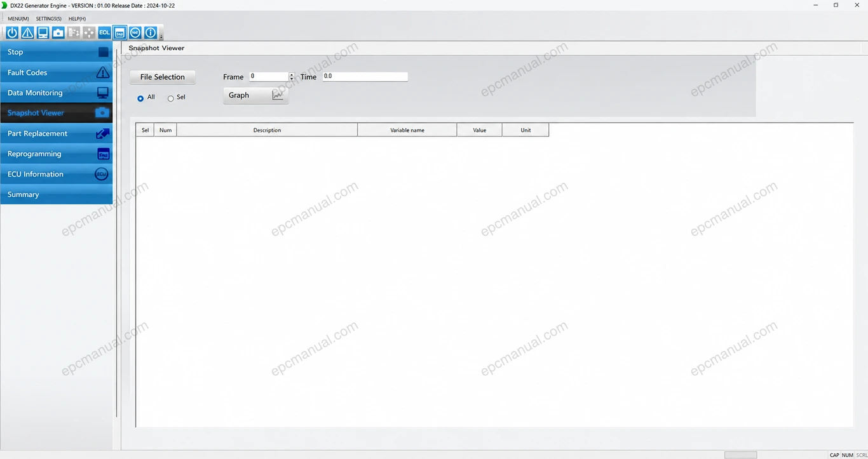The image size is (868, 459).
Task: Open fault codes via toolbar warning triangle
Action: click(x=27, y=32)
